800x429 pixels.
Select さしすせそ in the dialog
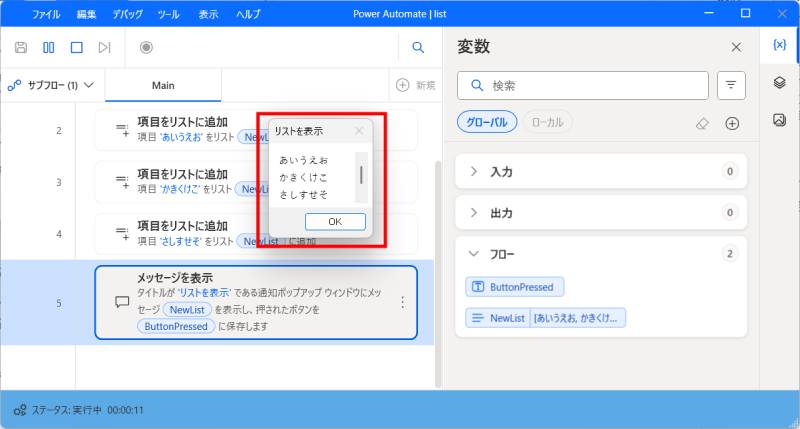(x=304, y=195)
